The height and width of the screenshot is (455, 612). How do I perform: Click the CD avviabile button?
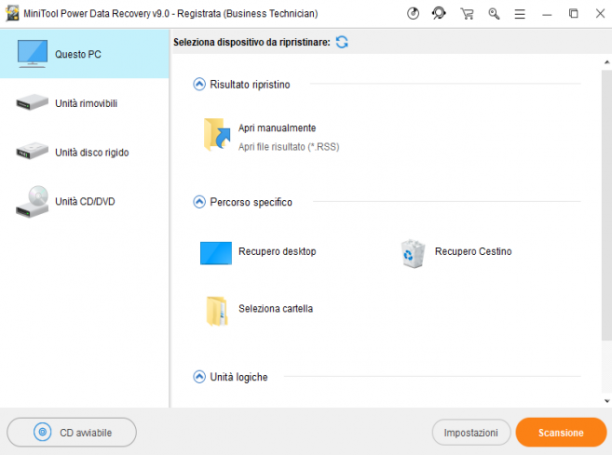[x=72, y=432]
